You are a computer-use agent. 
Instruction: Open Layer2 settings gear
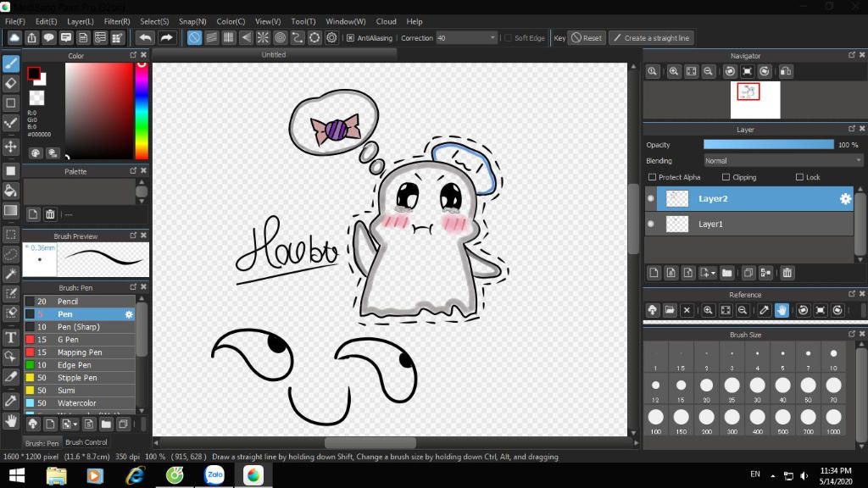[844, 198]
